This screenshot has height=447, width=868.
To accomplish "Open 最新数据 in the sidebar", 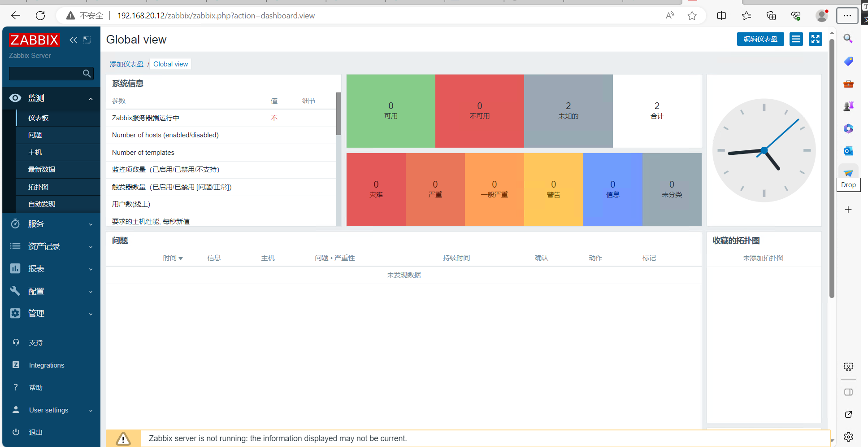I will pyautogui.click(x=58, y=169).
